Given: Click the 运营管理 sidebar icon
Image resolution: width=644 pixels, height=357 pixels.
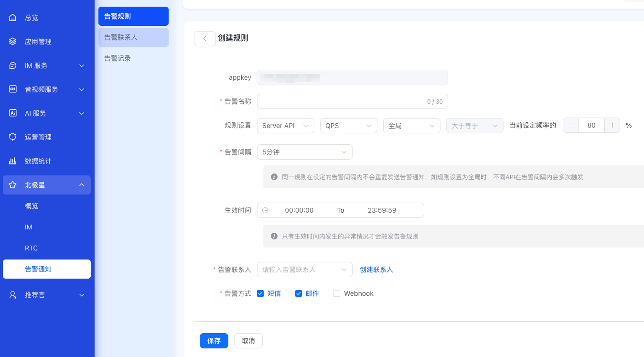Looking at the screenshot, I should 13,137.
